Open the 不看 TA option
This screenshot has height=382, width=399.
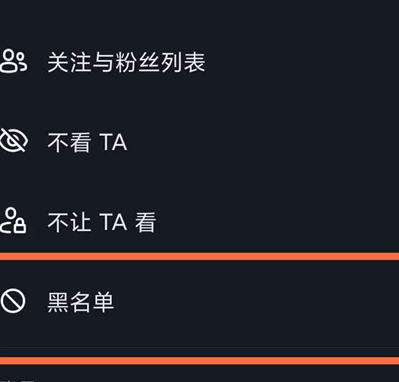[x=199, y=142]
